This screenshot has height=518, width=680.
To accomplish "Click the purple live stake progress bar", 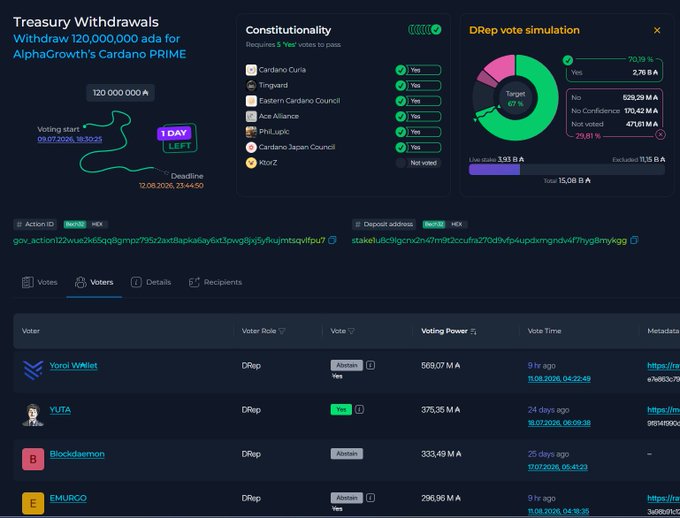I will pyautogui.click(x=494, y=170).
